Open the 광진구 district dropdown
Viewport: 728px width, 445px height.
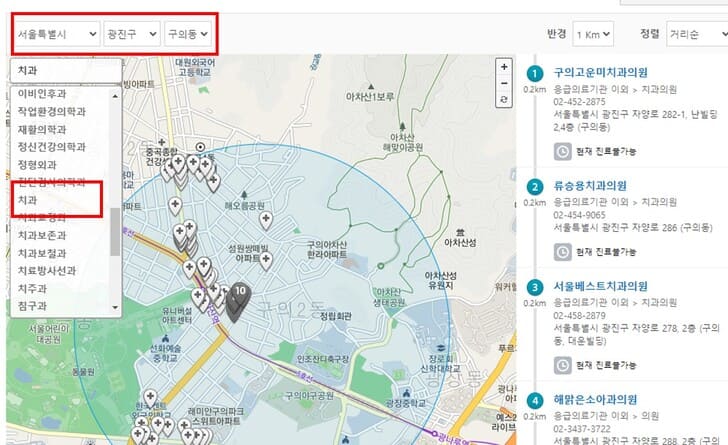click(132, 34)
